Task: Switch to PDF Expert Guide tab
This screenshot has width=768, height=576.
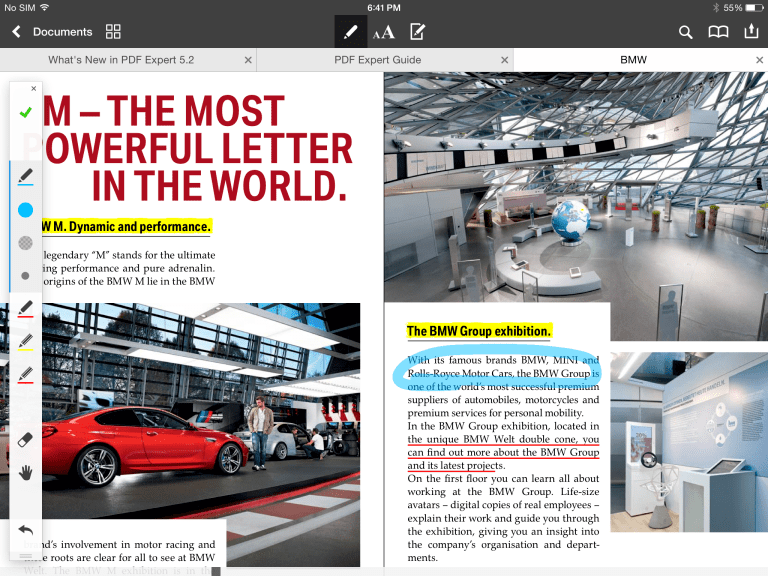Action: point(378,60)
